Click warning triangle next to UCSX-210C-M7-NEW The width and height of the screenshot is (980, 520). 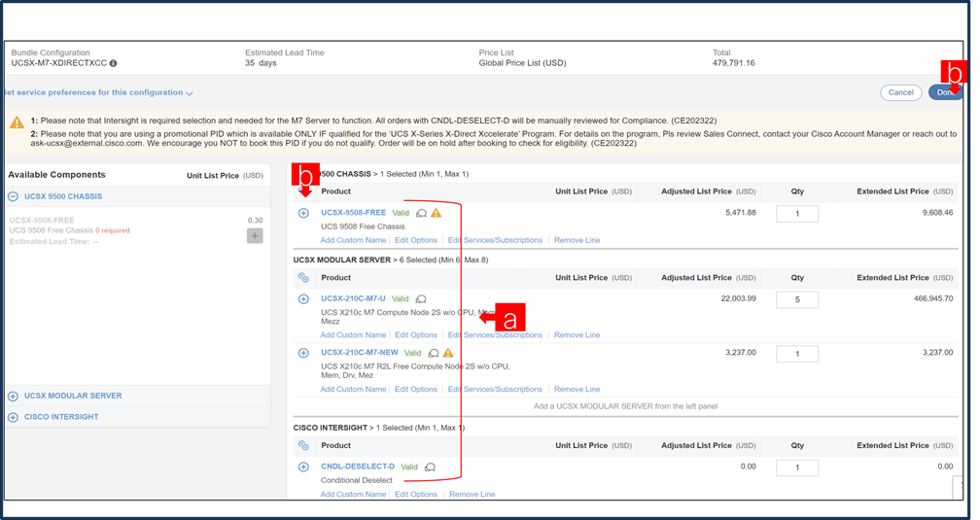(x=448, y=353)
